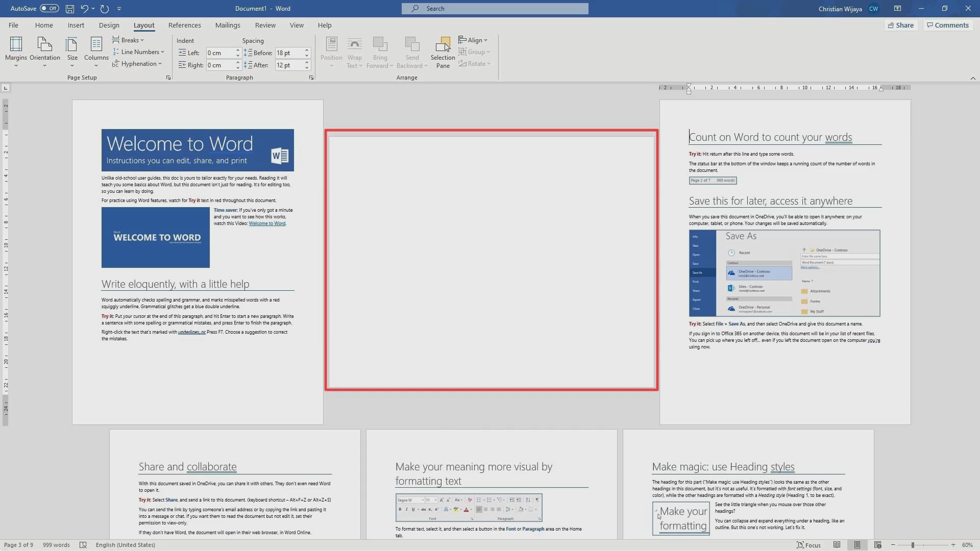Increase Left indent with up arrow
This screenshot has width=980, height=551.
[x=238, y=51]
